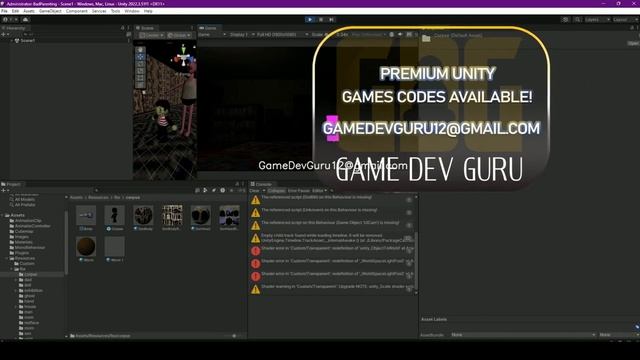This screenshot has width=640, height=360.
Task: Collapse the Assets root folder
Action: click(3, 215)
